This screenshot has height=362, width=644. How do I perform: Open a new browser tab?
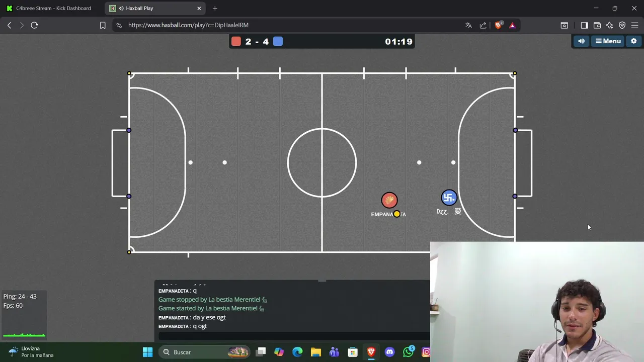click(x=215, y=8)
